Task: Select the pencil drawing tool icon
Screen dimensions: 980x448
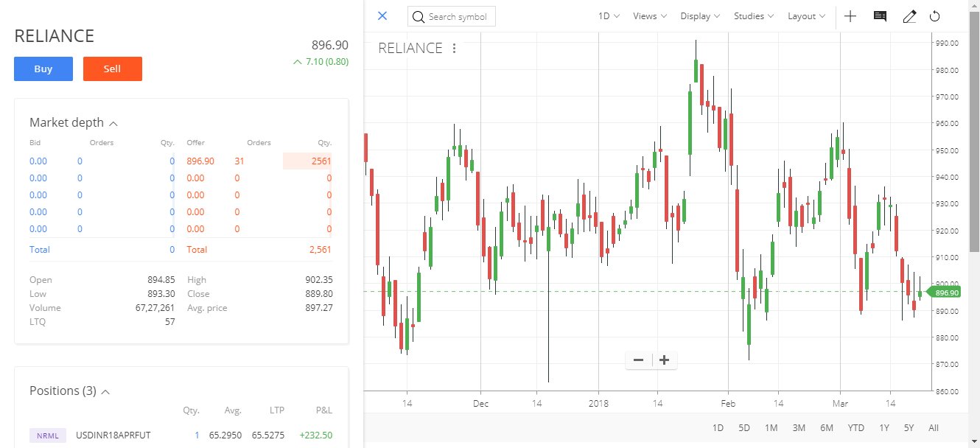Action: 909,16
